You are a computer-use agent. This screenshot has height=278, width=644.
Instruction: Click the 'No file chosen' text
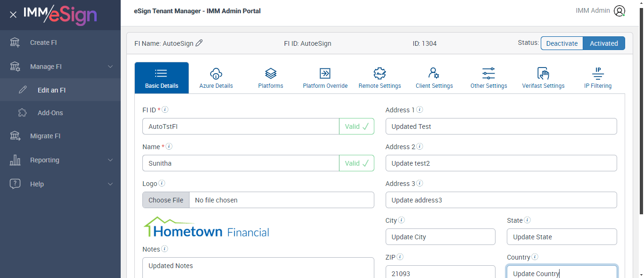click(x=216, y=200)
